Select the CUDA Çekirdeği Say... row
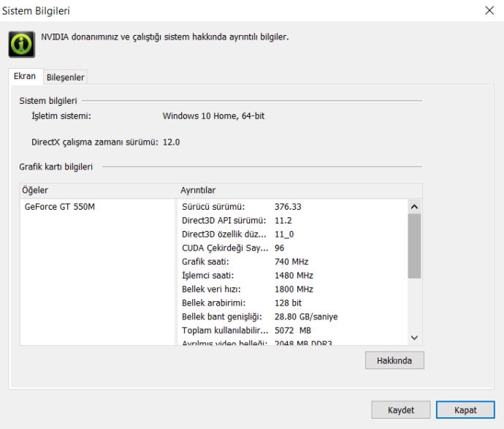 [292, 248]
